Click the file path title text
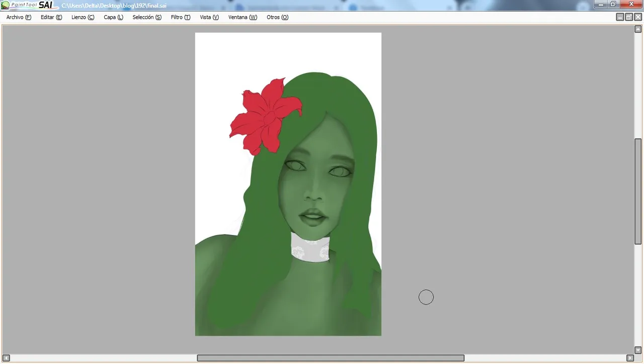The height and width of the screenshot is (364, 644). [x=114, y=6]
